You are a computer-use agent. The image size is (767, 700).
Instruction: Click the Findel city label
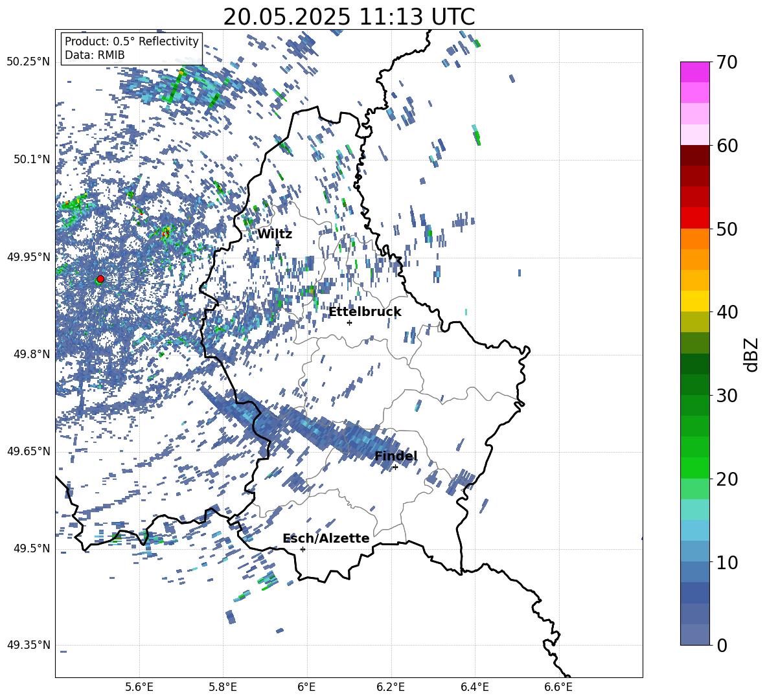pos(396,456)
